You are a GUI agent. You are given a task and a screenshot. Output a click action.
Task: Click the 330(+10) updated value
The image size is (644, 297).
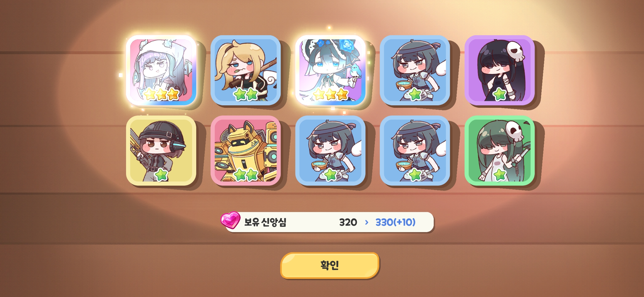tap(395, 222)
